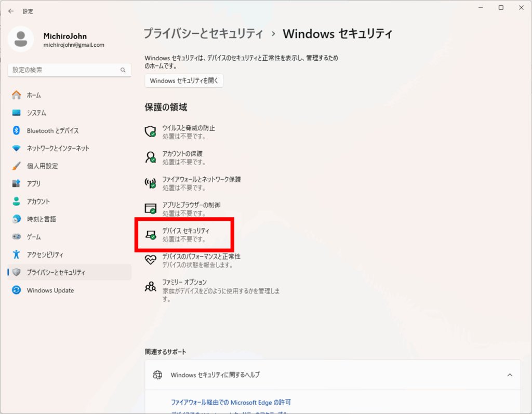
Task: Click the 時刻と言語 globe clock icon
Action: 16,219
